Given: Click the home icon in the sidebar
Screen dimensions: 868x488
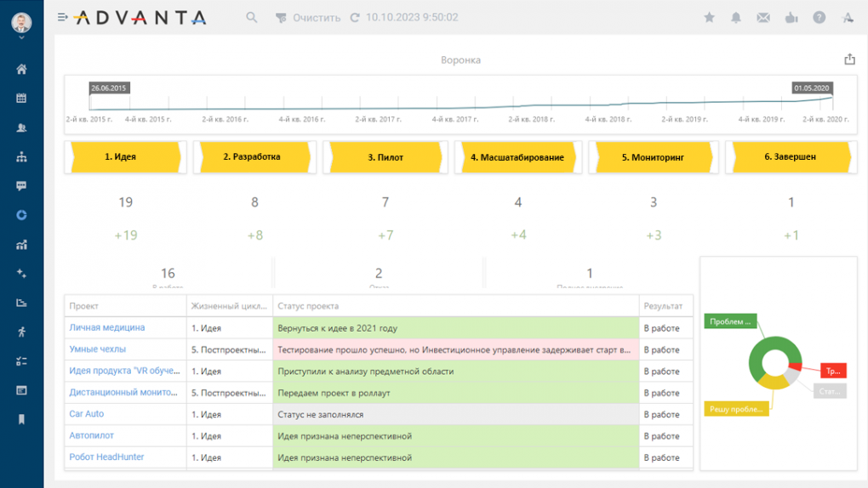Looking at the screenshot, I should click(x=21, y=70).
